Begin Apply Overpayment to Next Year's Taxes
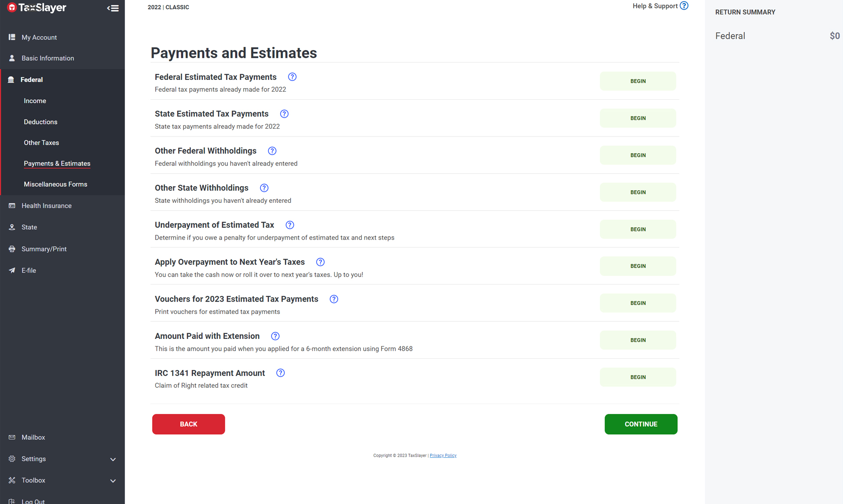843x504 pixels. tap(638, 266)
